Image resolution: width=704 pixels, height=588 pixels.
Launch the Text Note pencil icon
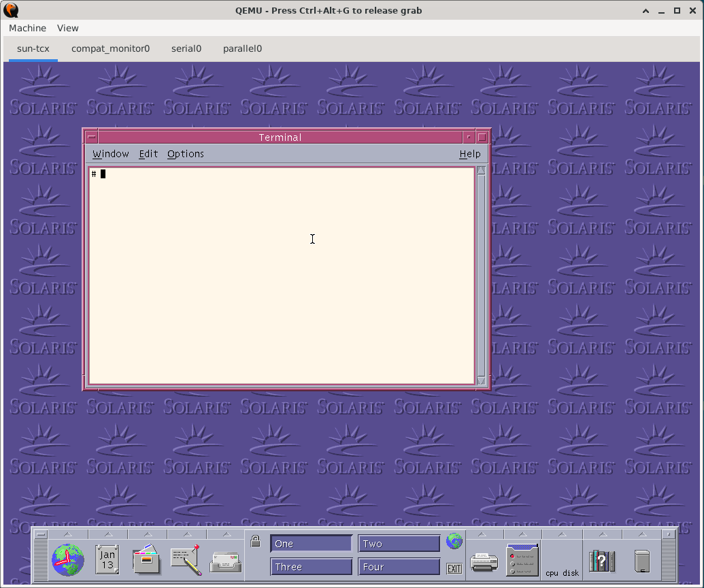[x=186, y=560]
